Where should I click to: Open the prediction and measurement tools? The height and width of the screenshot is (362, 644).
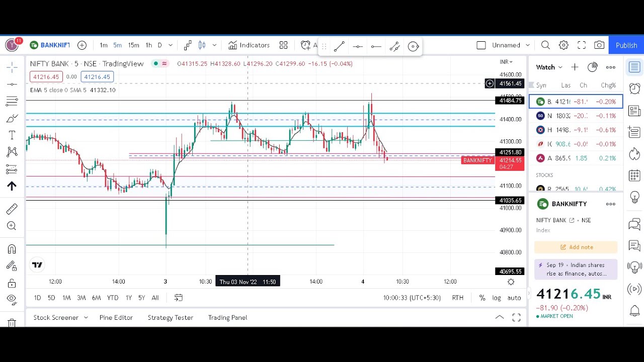click(x=12, y=169)
